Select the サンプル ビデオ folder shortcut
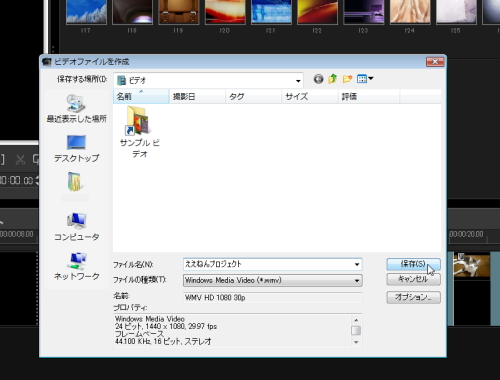This screenshot has height=380, width=500. pyautogui.click(x=139, y=132)
